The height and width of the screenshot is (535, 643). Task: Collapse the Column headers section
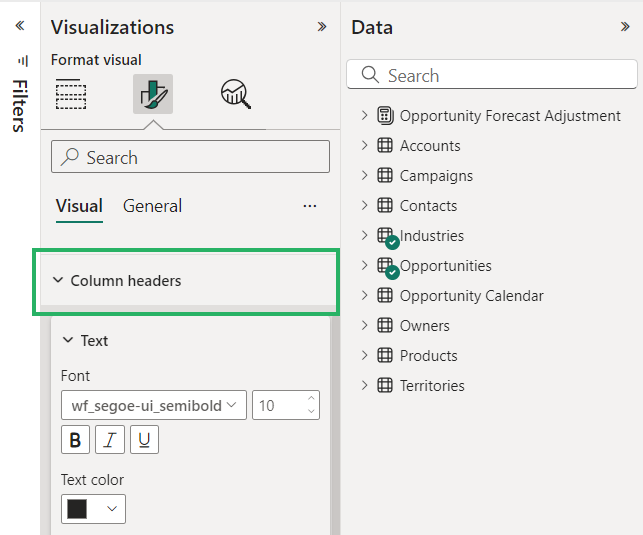pos(57,281)
